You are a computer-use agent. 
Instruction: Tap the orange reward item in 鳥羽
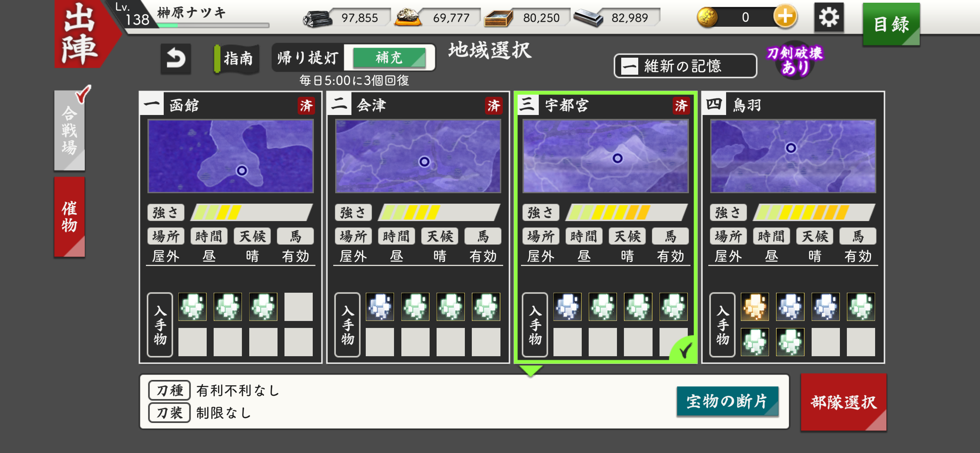click(x=754, y=307)
